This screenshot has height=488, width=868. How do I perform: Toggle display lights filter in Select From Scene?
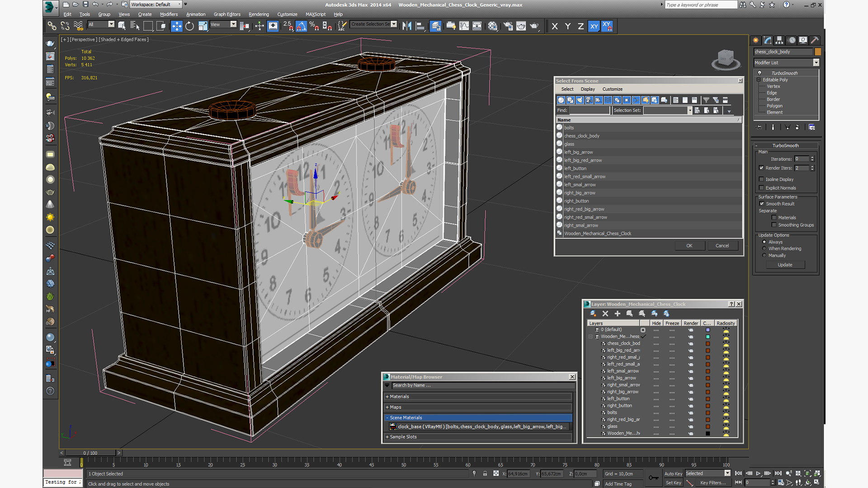580,100
